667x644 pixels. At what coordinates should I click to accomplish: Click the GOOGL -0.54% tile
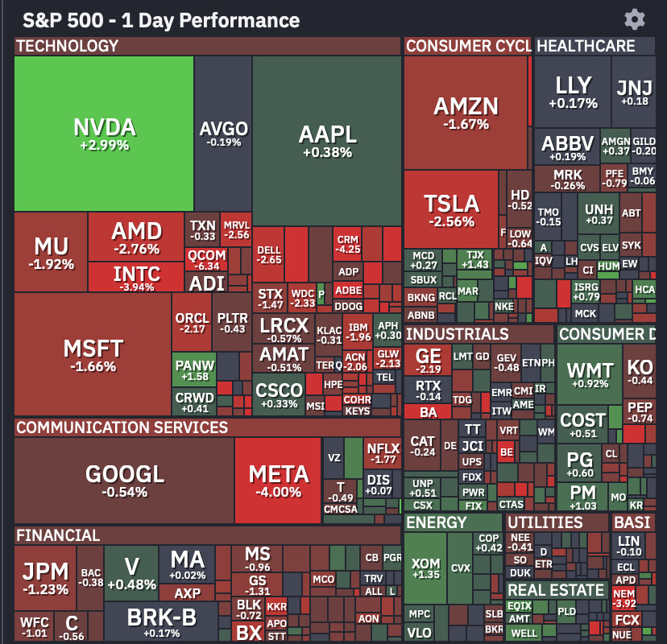pos(124,481)
